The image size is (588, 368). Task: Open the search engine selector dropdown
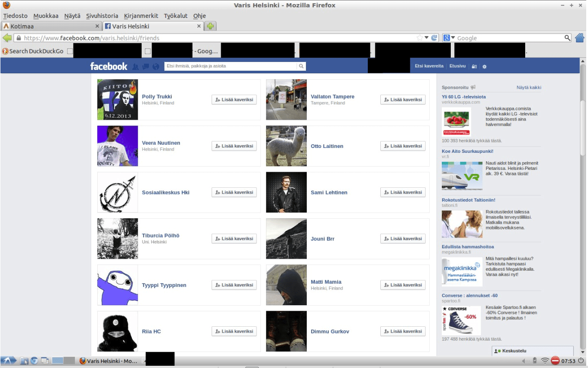(x=449, y=38)
